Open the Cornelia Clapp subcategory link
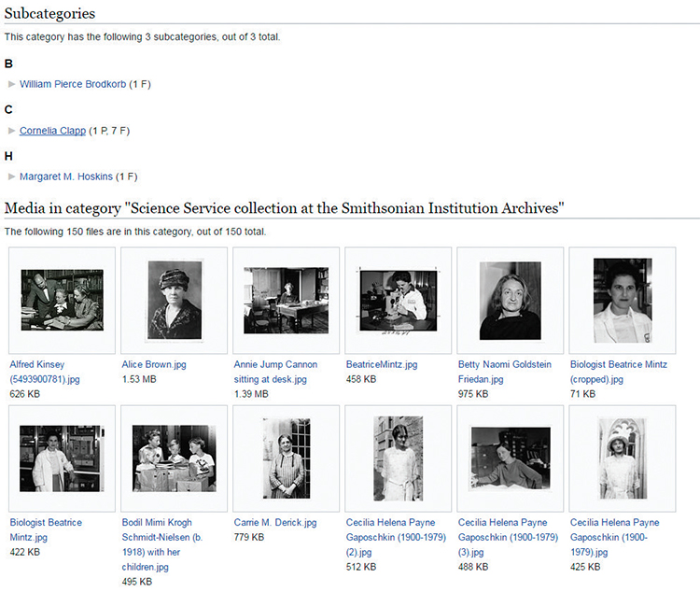Viewport: 700px width, 592px height. 52,131
